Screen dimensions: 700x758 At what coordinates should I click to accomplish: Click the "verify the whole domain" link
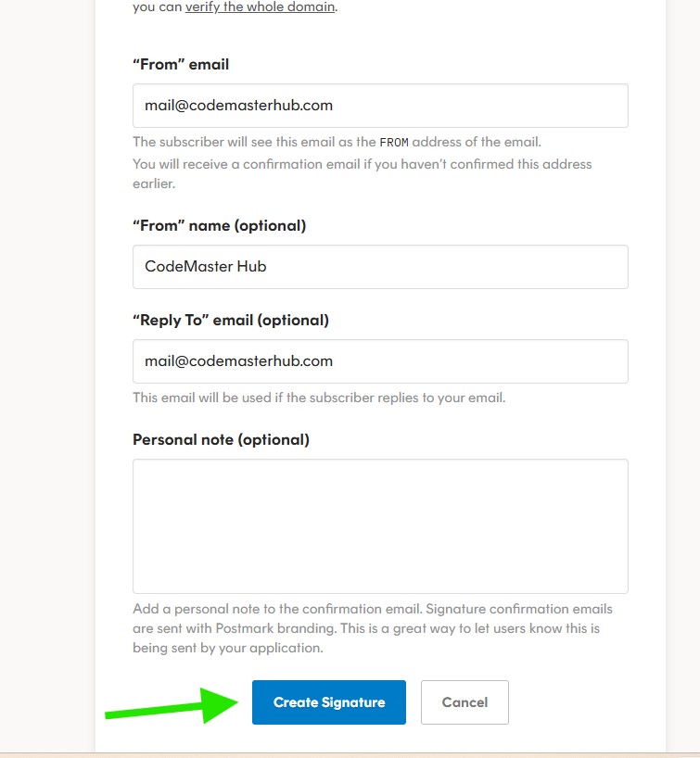pyautogui.click(x=259, y=7)
